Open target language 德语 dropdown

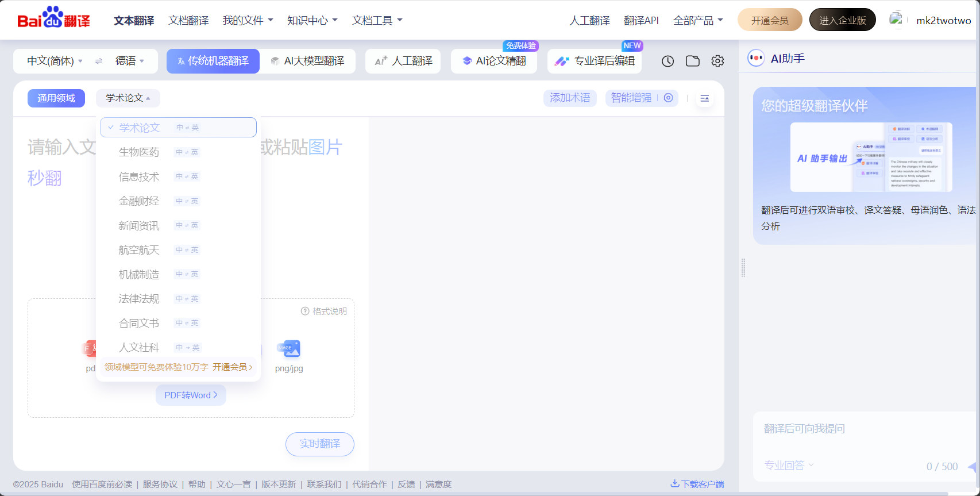point(130,61)
